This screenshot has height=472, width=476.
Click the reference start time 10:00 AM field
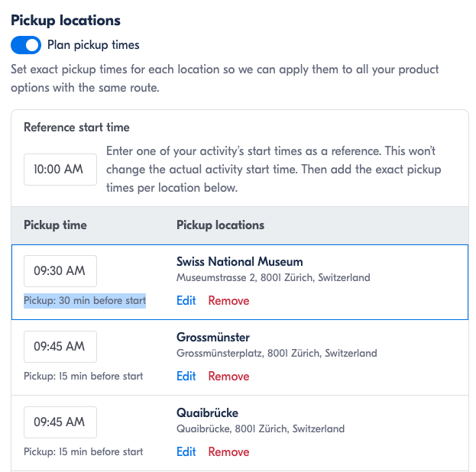60,170
